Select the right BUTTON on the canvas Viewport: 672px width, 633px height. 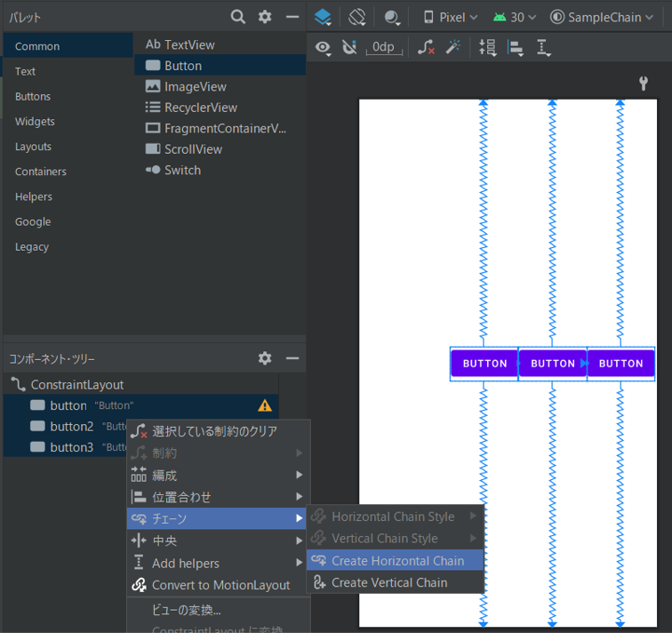click(x=620, y=364)
